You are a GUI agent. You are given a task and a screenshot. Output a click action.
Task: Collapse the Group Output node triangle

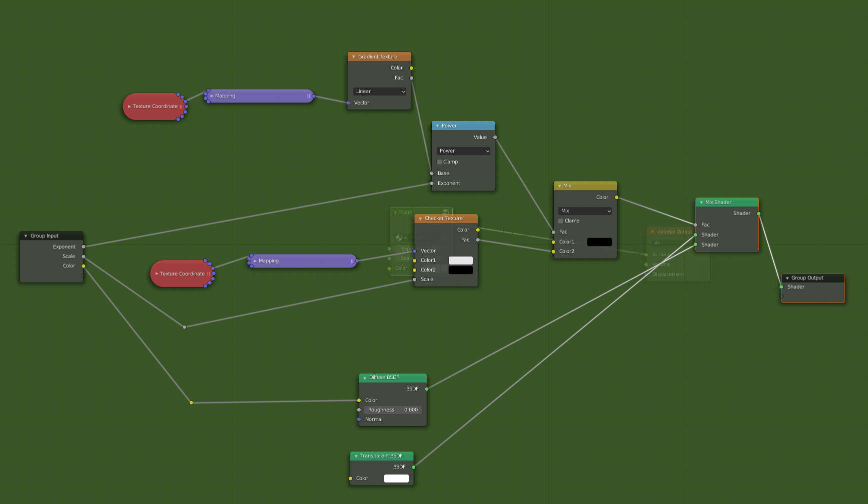(787, 278)
